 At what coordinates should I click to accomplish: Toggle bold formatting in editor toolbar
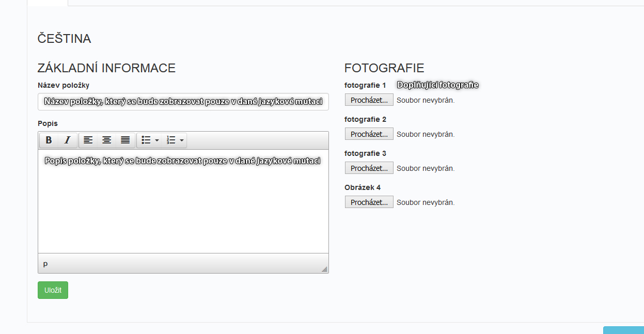pyautogui.click(x=49, y=140)
